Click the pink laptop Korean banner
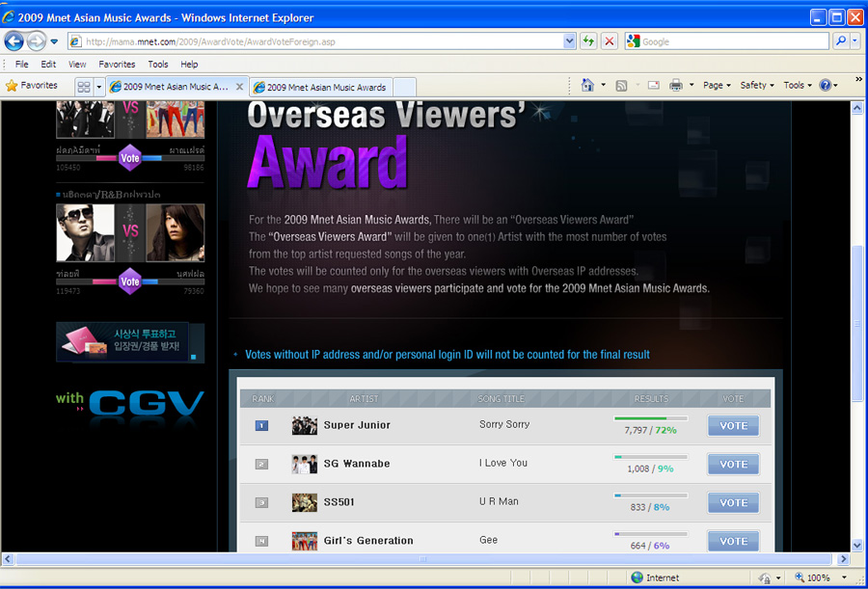 pyautogui.click(x=130, y=342)
